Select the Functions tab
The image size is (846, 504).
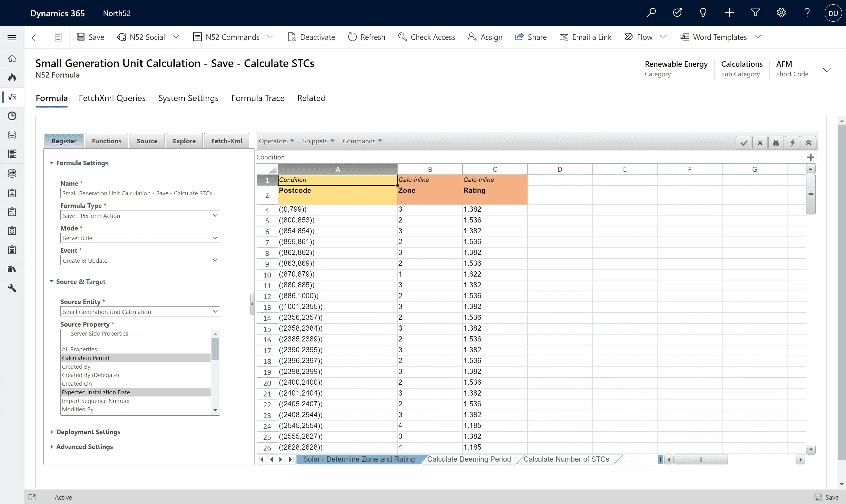click(x=106, y=141)
